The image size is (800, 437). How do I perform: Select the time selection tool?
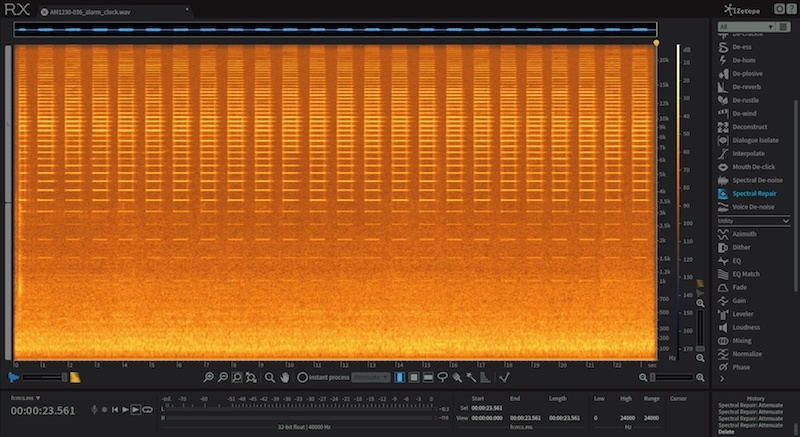point(399,377)
